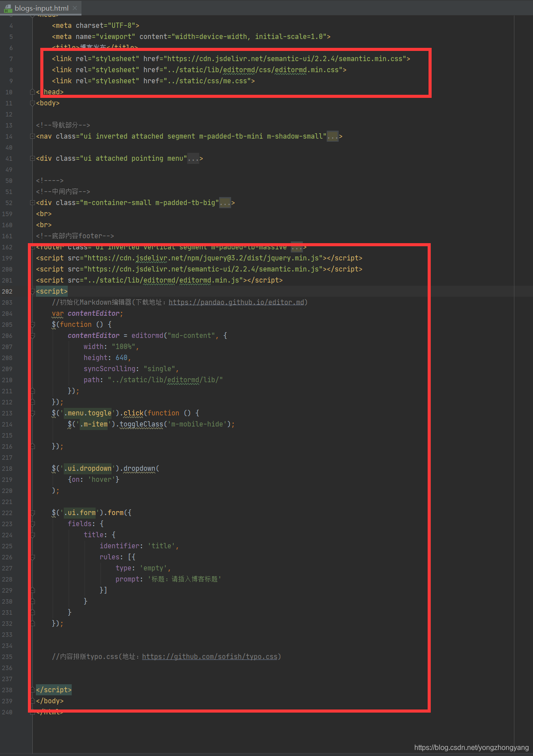Collapse the editormd call fold on line 206
This screenshot has height=756, width=533.
click(32, 336)
